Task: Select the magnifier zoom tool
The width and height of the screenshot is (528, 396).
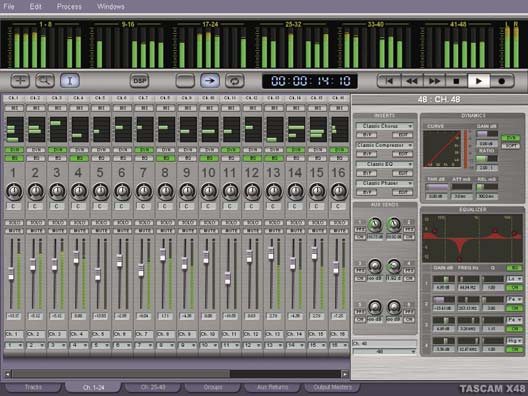Action: tap(45, 80)
